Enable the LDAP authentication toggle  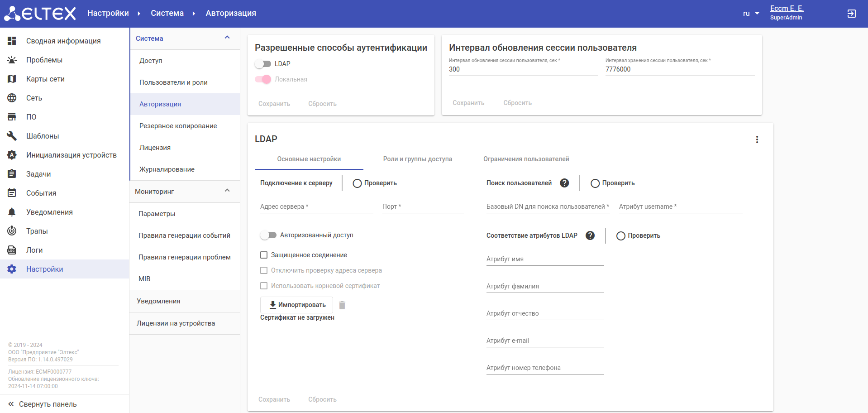coord(263,64)
